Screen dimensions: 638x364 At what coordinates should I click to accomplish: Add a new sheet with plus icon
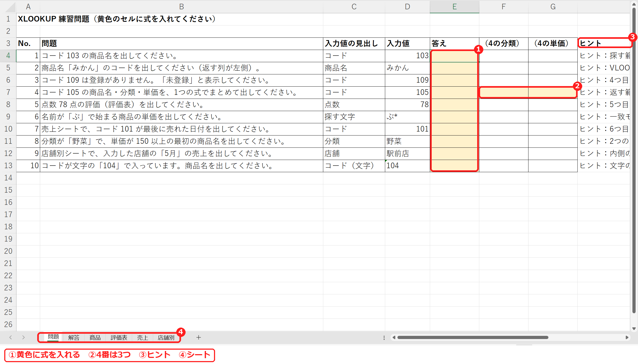coord(199,337)
